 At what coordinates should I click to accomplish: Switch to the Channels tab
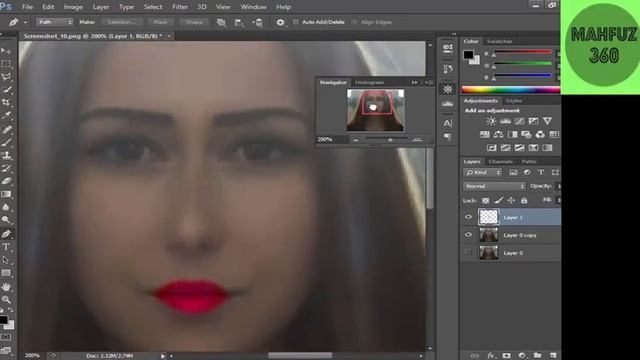click(501, 162)
